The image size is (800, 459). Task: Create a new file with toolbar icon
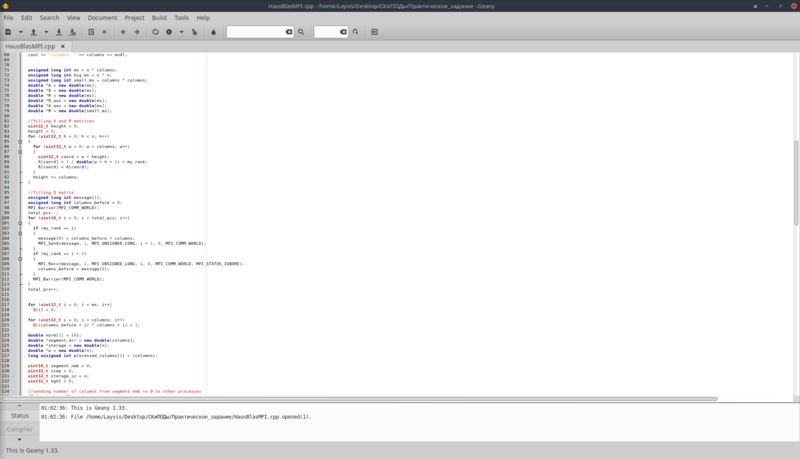pyautogui.click(x=8, y=32)
